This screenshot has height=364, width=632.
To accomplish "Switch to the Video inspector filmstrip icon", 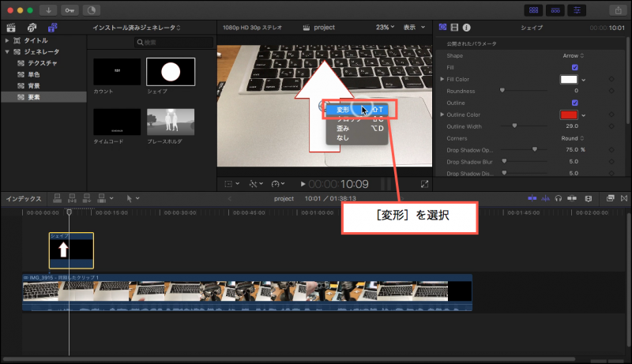I will click(x=454, y=28).
